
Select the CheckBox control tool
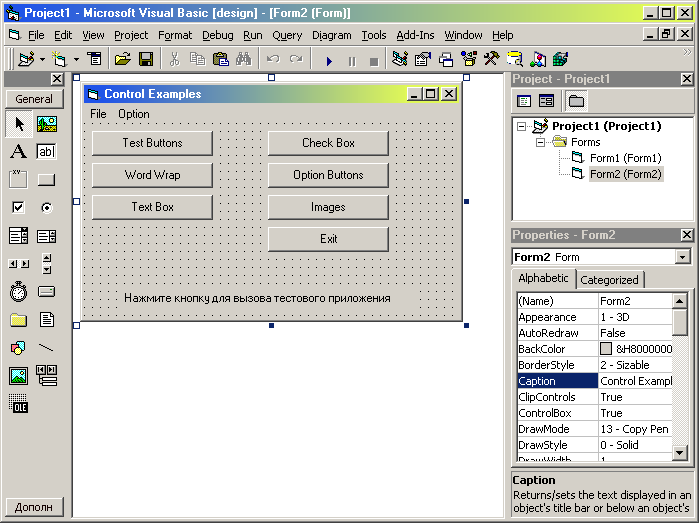(19, 207)
